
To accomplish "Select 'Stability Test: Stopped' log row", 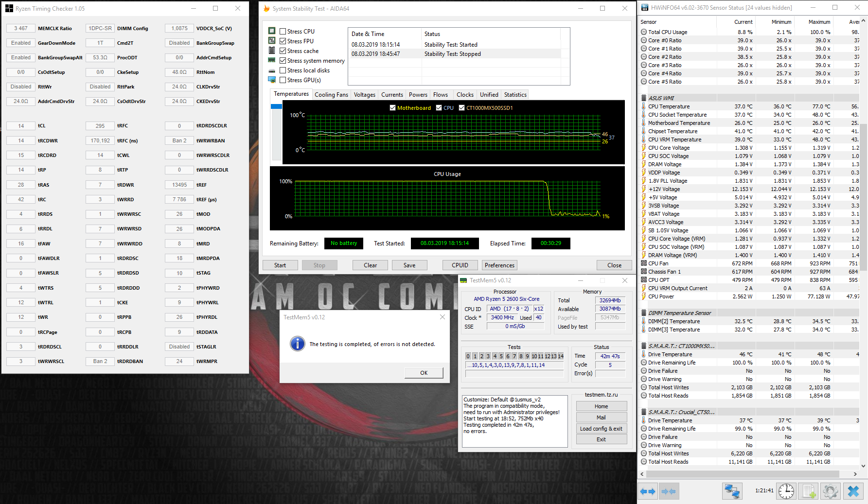I will coord(459,54).
